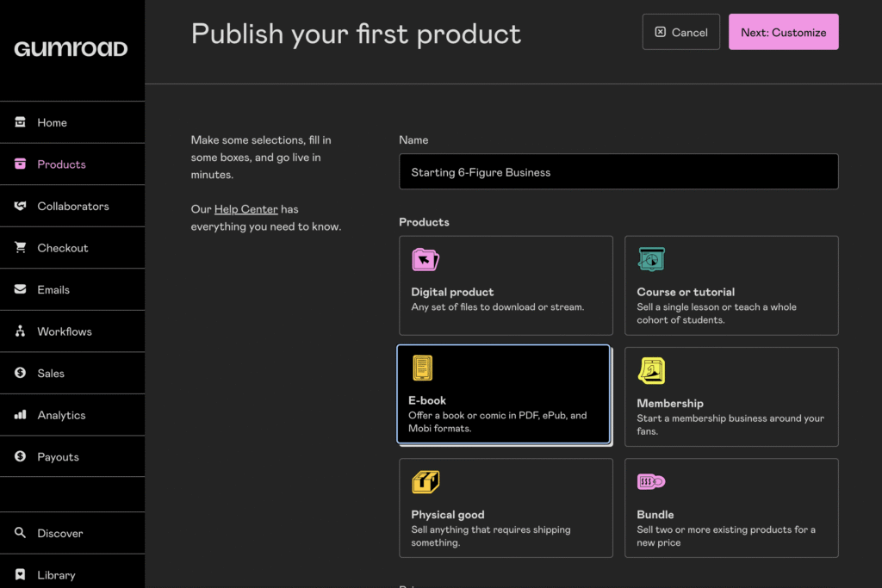Proceed with Next: Customize
This screenshot has width=882, height=588.
click(783, 32)
